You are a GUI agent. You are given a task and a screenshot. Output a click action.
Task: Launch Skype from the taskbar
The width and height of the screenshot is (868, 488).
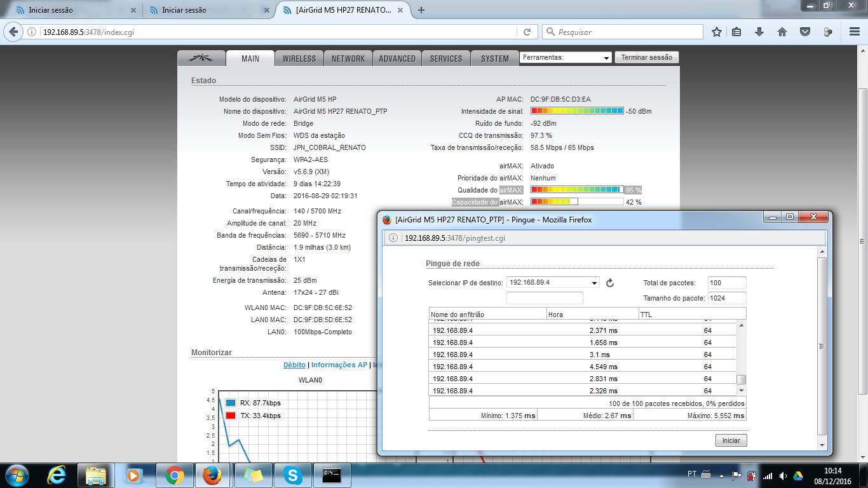[292, 475]
